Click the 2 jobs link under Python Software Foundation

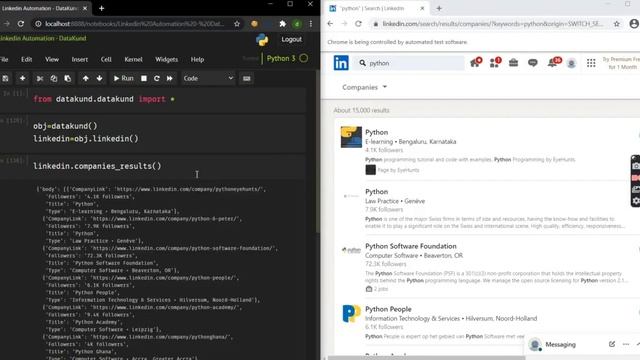click(377, 289)
